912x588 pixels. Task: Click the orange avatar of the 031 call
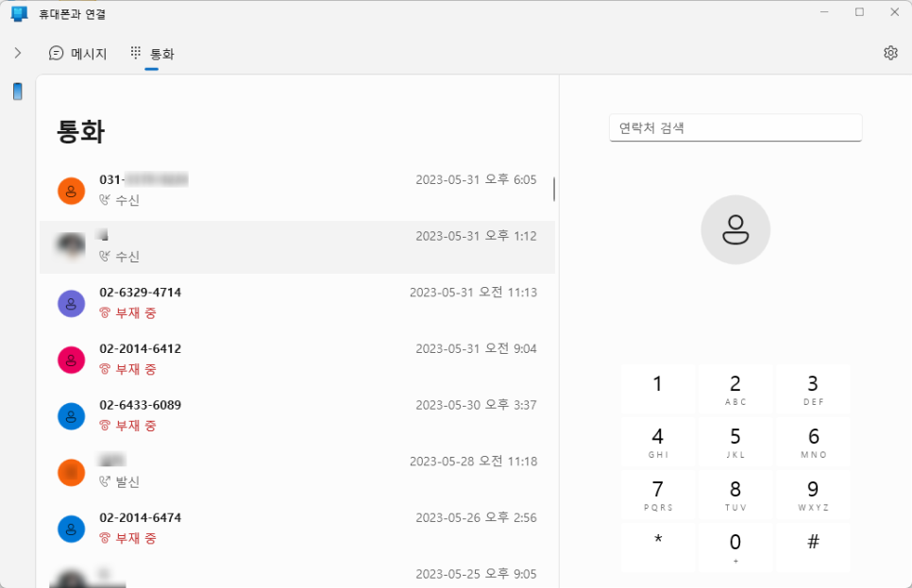(71, 191)
